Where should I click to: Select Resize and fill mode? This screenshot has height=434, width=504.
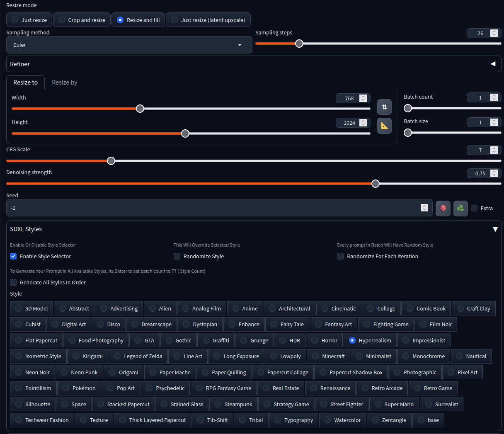(x=138, y=20)
